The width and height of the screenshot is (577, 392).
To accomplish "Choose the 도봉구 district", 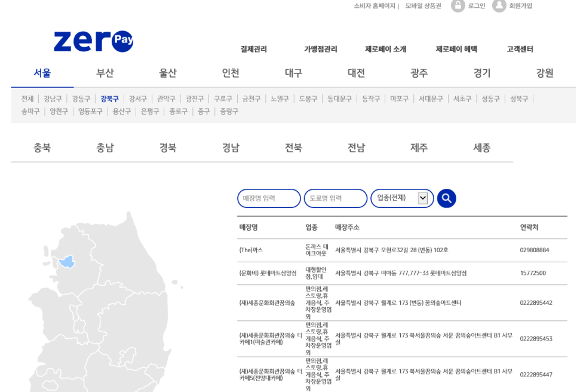I will point(308,99).
